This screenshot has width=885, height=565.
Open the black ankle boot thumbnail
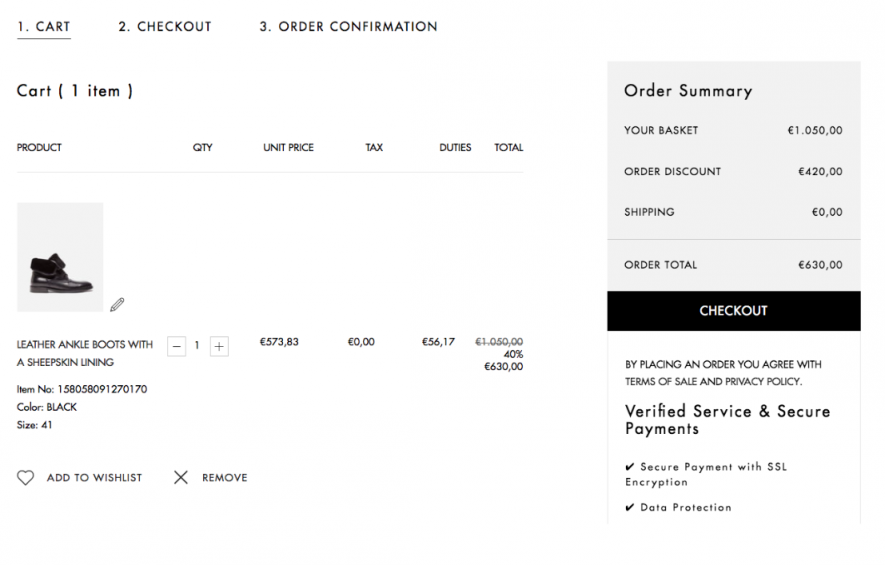60,257
